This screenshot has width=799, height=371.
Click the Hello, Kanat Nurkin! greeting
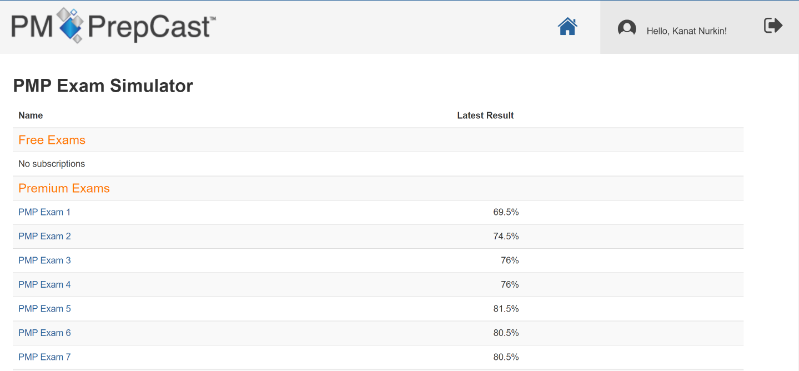686,31
